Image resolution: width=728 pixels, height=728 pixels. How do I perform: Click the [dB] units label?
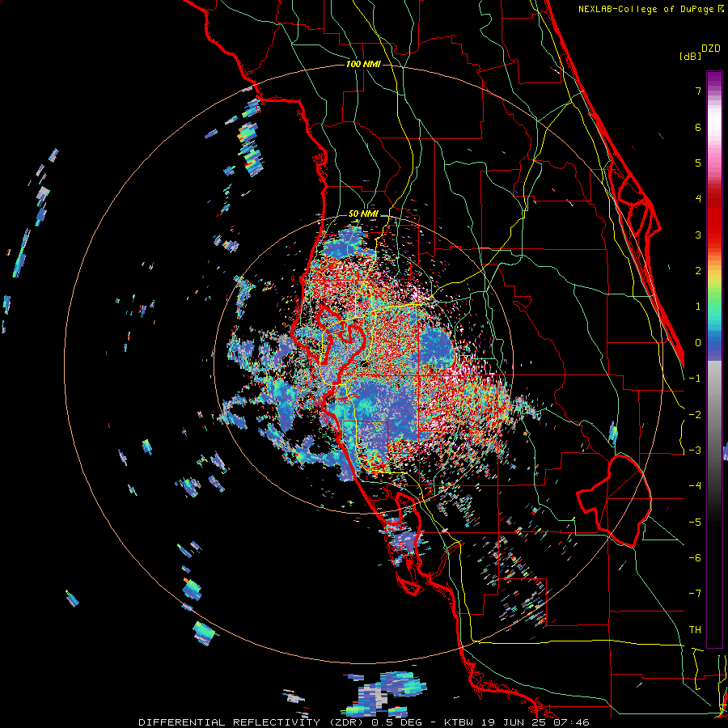(690, 56)
